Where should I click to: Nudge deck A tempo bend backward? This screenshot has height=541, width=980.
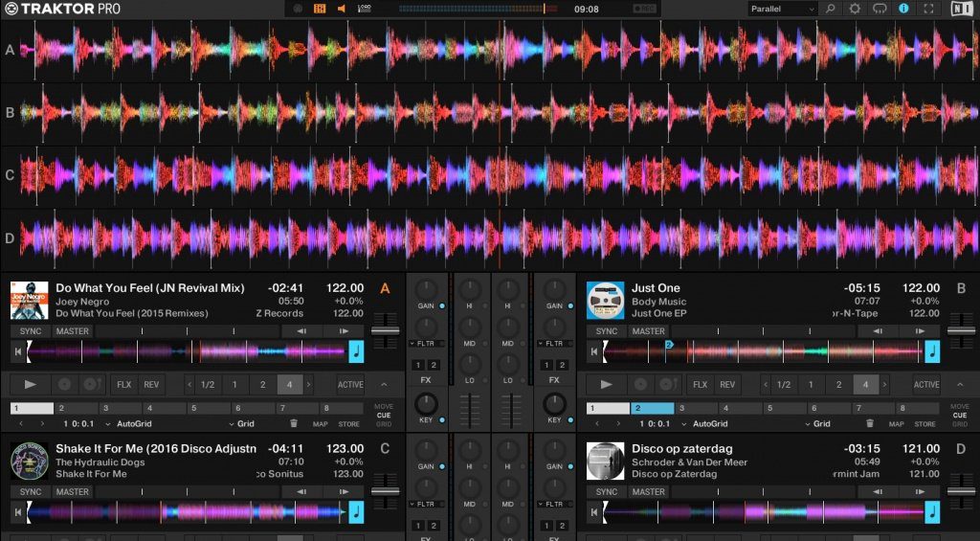301,331
